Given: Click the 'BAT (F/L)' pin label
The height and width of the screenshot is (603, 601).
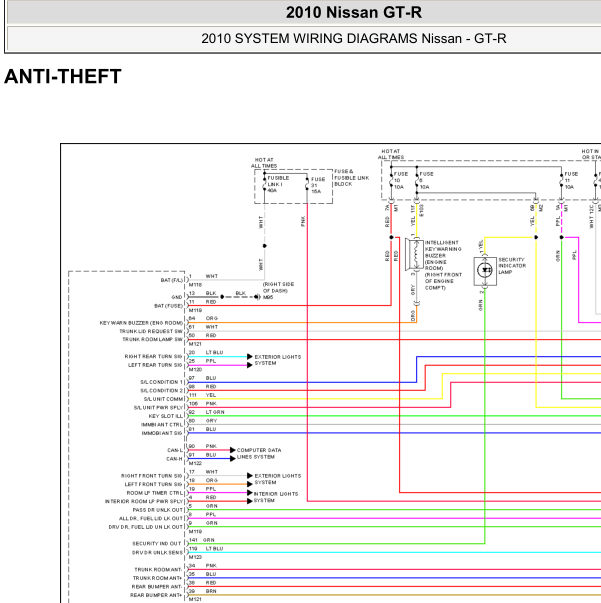Looking at the screenshot, I should pyautogui.click(x=171, y=280).
